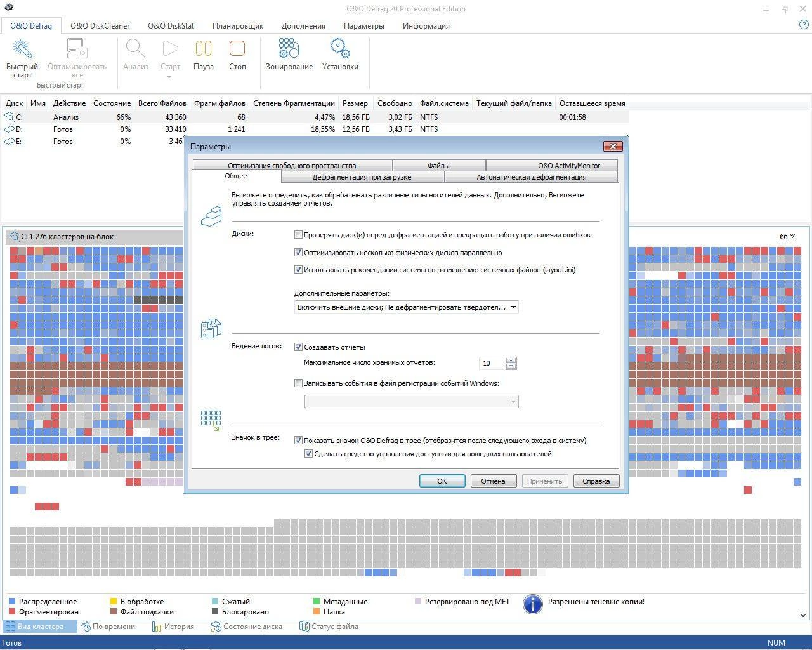This screenshot has width=812, height=650.
Task: Click the Стоп icon
Action: click(237, 49)
